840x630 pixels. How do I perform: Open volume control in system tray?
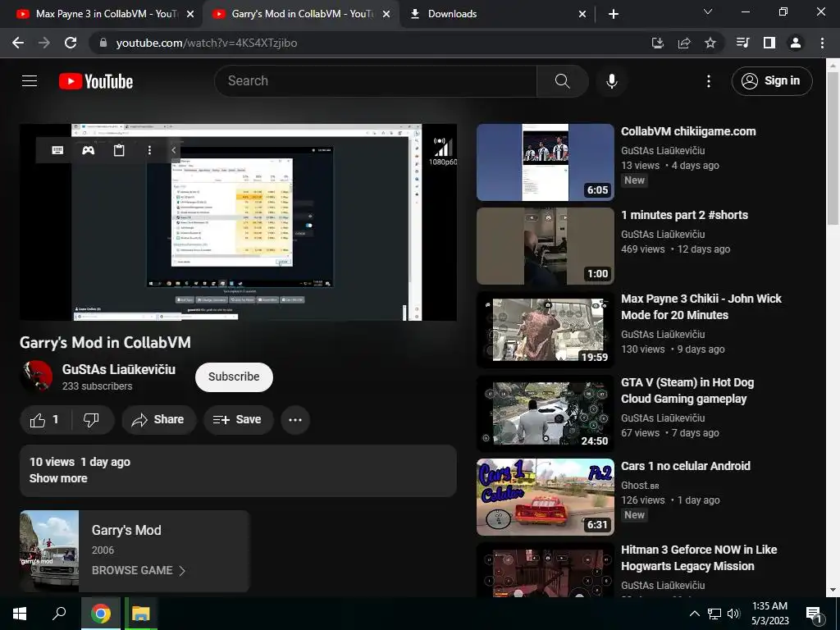click(734, 614)
